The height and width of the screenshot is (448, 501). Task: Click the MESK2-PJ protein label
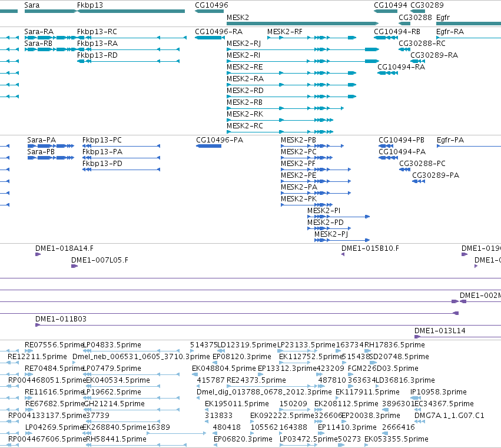pyautogui.click(x=331, y=234)
